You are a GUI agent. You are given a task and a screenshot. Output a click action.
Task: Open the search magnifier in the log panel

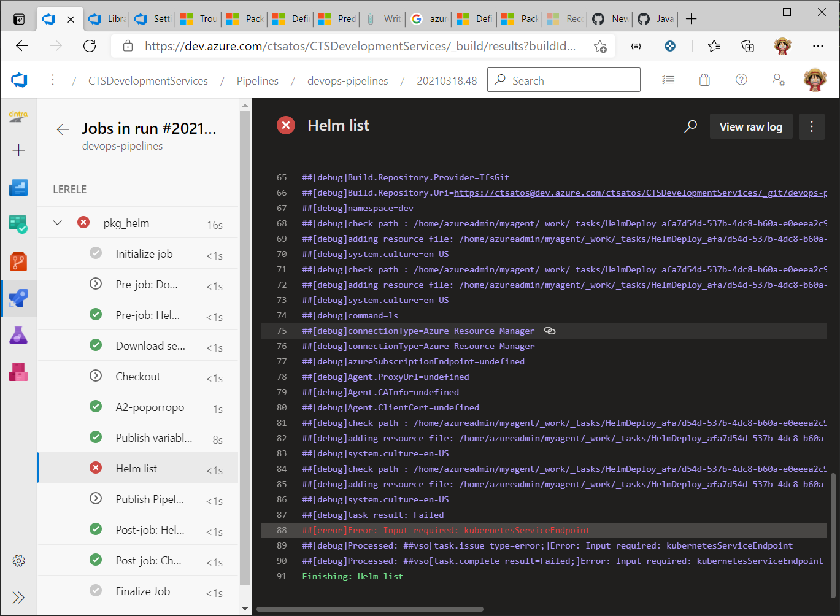coord(690,126)
